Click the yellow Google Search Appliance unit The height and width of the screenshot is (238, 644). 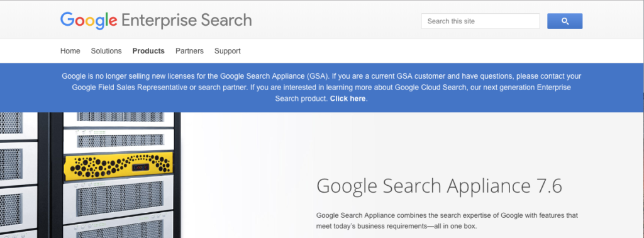pos(118,166)
